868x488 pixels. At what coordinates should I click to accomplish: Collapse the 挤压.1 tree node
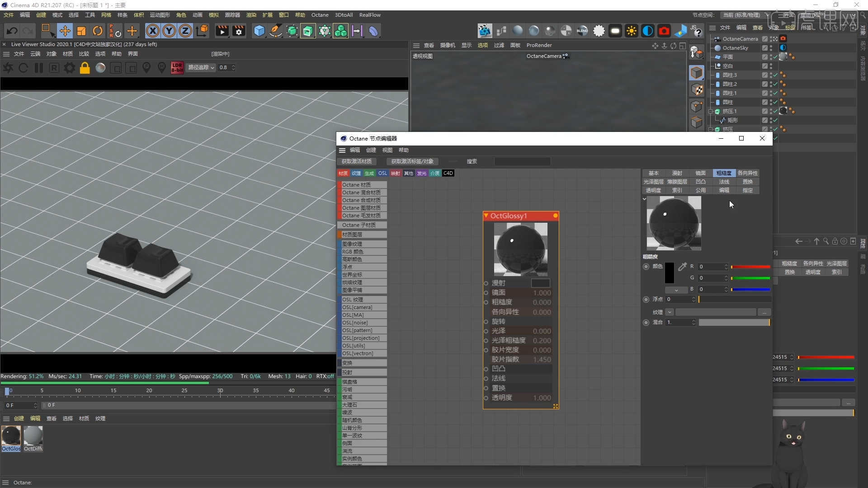pyautogui.click(x=711, y=111)
